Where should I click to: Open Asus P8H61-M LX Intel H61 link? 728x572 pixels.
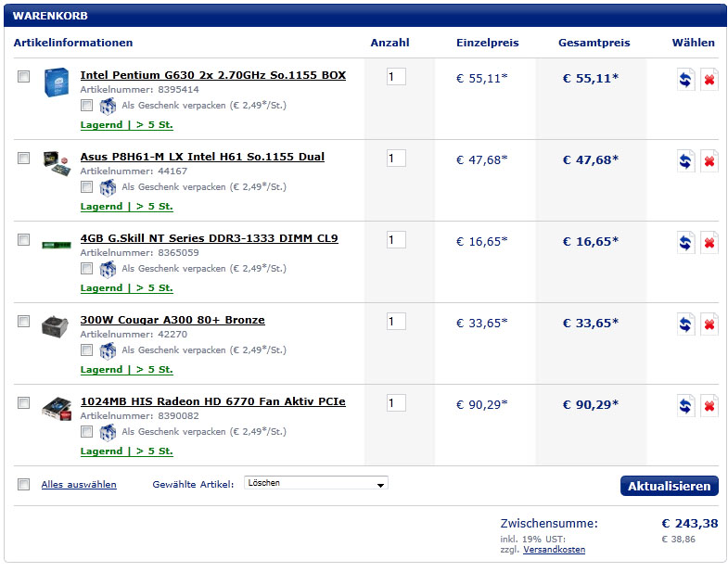(202, 157)
